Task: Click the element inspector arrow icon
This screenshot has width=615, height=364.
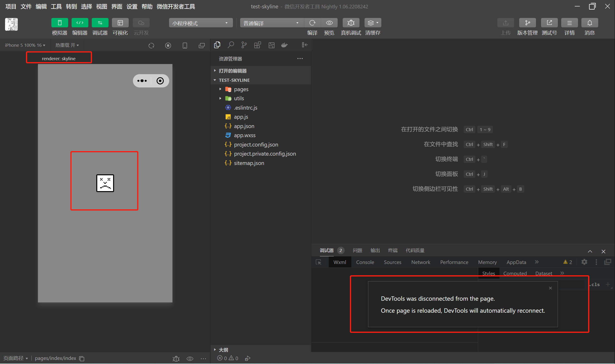Action: pos(319,262)
